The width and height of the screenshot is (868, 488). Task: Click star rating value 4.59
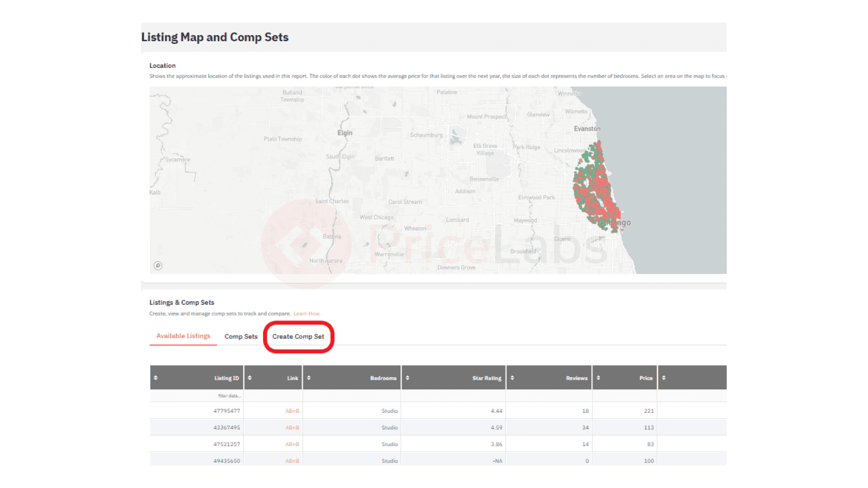tap(496, 428)
